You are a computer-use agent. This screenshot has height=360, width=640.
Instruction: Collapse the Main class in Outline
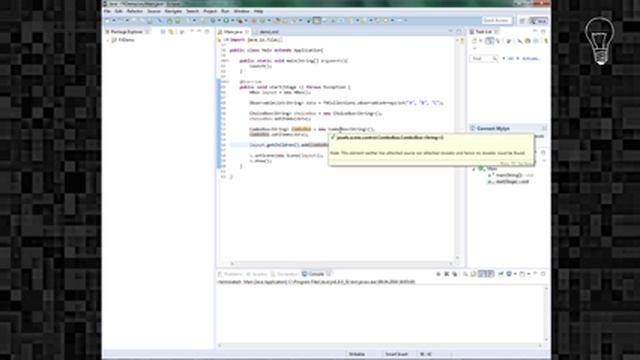pyautogui.click(x=474, y=169)
